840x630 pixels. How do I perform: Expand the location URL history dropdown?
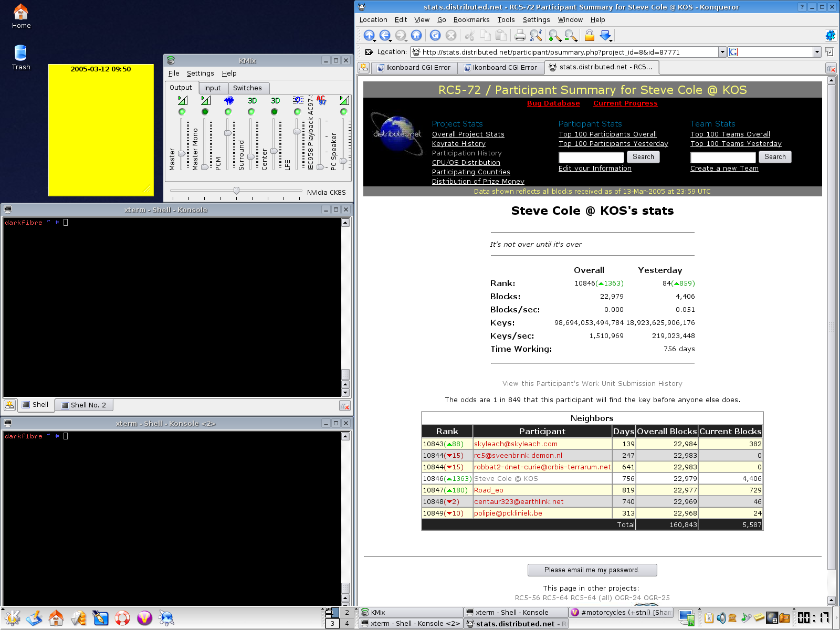722,52
